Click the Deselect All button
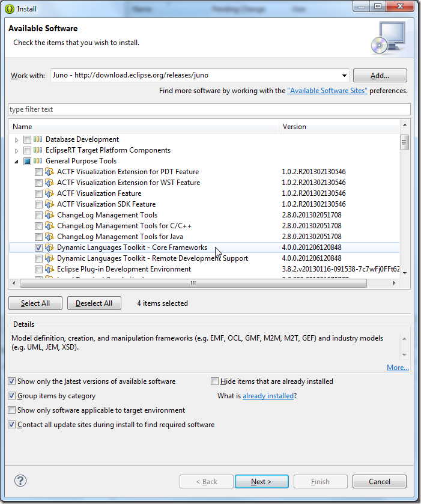The height and width of the screenshot is (504, 421). 94,303
